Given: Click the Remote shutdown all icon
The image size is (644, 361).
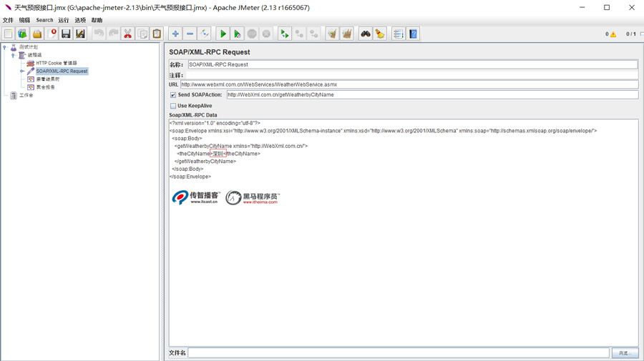Looking at the screenshot, I should 314,34.
